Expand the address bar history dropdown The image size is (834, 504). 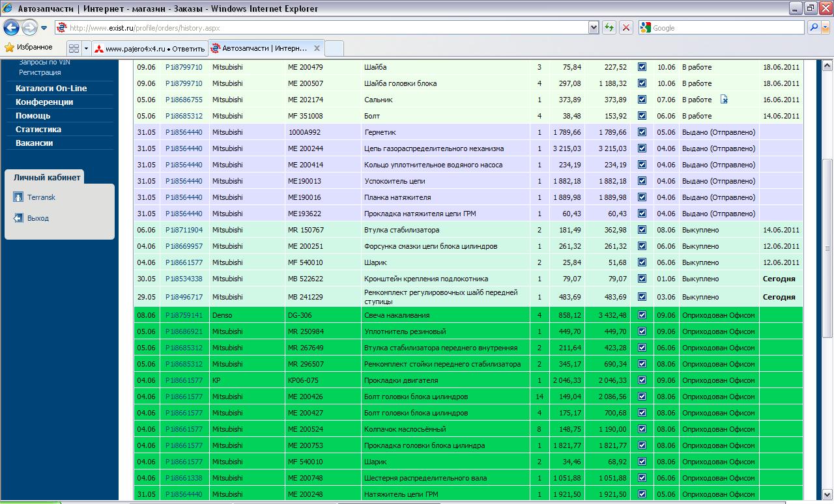point(593,27)
